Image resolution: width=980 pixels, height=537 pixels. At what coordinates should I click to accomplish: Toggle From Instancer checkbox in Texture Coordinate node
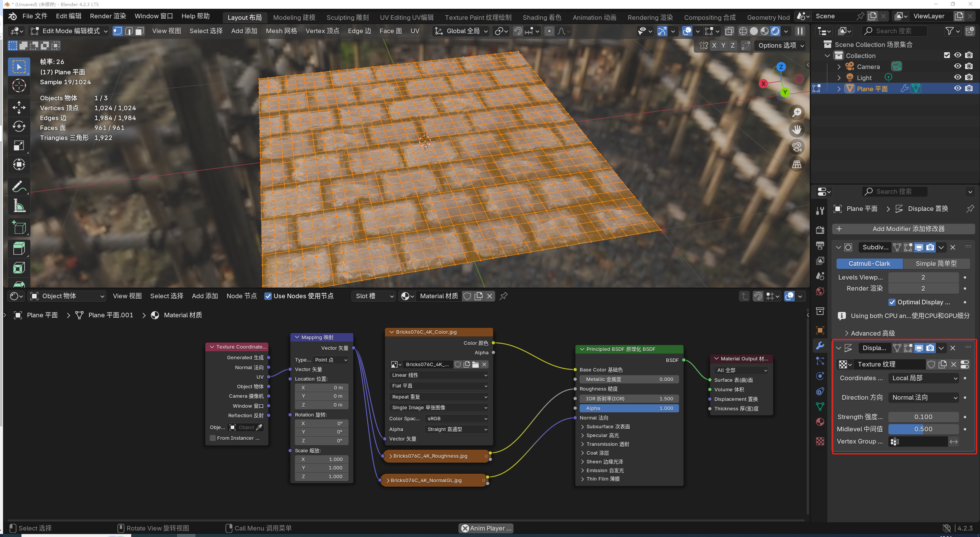click(213, 438)
